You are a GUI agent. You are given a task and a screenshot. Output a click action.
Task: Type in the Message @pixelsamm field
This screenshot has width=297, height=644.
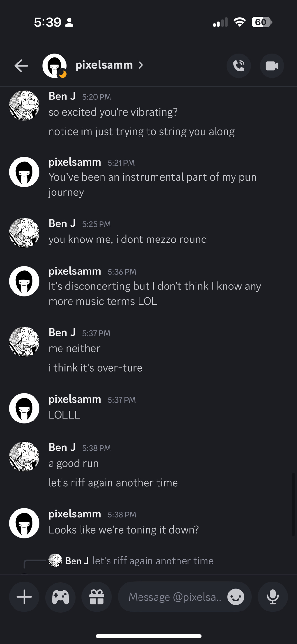(175, 597)
